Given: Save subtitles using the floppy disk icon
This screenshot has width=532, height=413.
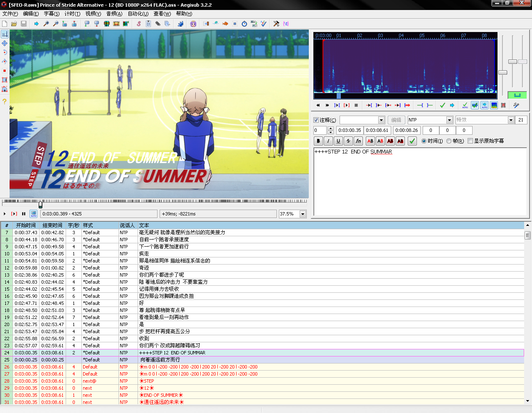Looking at the screenshot, I should pyautogui.click(x=24, y=24).
